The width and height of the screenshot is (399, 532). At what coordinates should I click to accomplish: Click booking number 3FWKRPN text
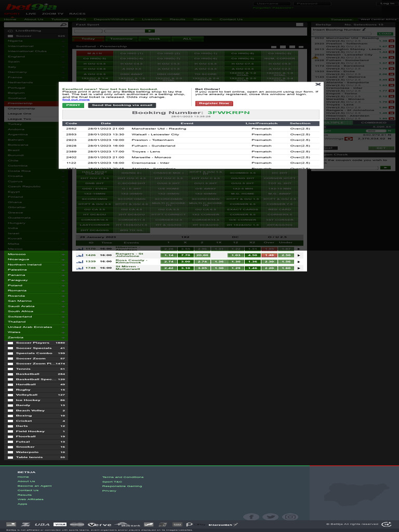[229, 113]
